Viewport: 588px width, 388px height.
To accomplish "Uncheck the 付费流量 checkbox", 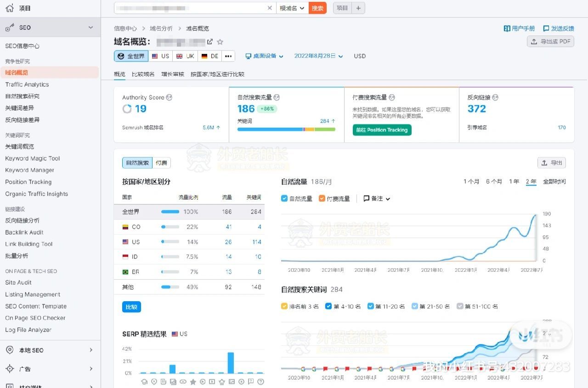I will (x=322, y=198).
